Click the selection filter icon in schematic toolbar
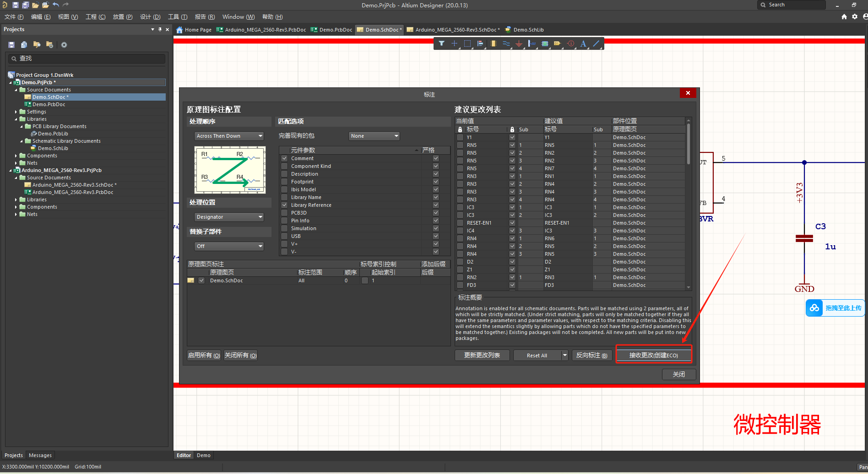 click(441, 44)
